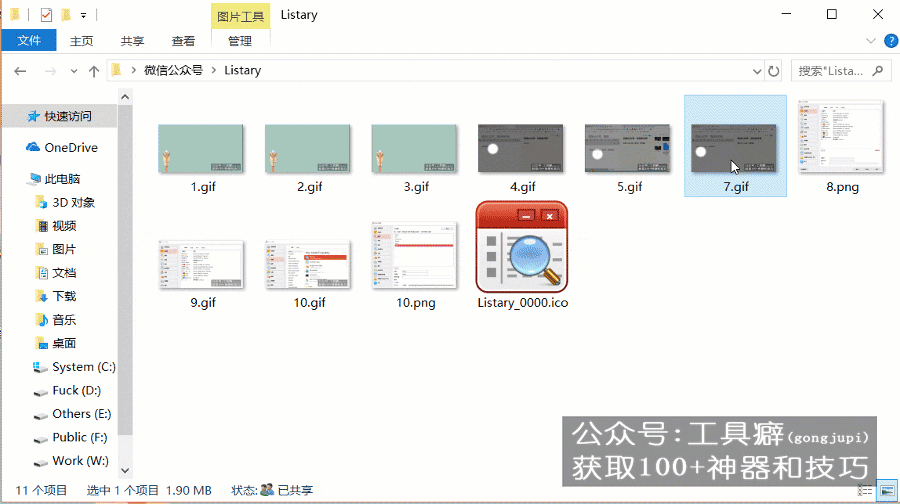
Task: Open recent locations dropdown arrow
Action: (73, 71)
